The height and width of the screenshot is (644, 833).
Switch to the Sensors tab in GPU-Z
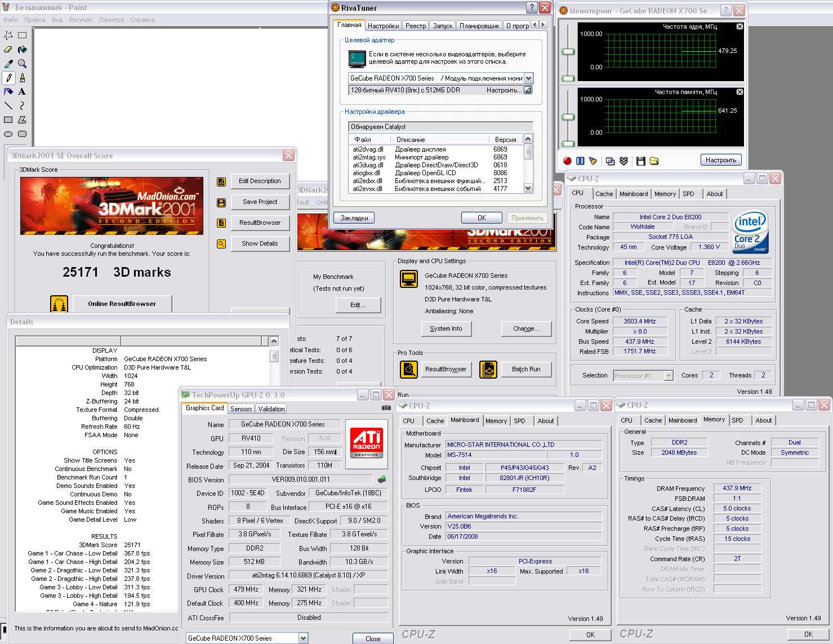tap(241, 409)
